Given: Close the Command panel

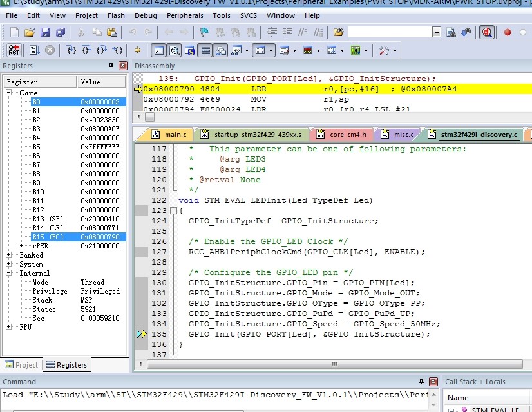Looking at the screenshot, I should coord(433,382).
